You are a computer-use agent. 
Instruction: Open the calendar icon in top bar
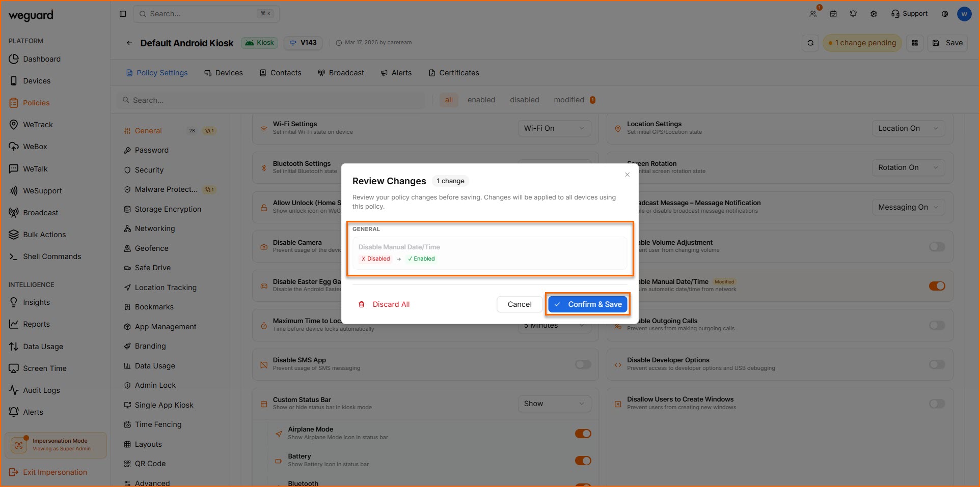(x=833, y=14)
